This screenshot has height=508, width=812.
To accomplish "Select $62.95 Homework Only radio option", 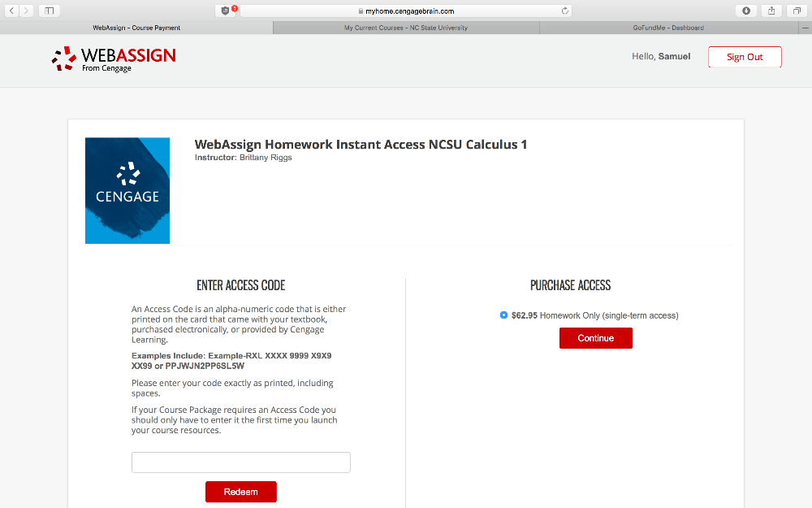I will tap(503, 315).
